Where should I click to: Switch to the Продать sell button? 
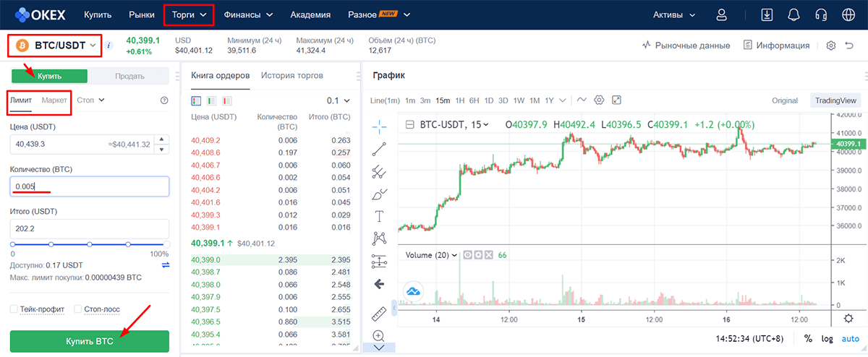[130, 76]
